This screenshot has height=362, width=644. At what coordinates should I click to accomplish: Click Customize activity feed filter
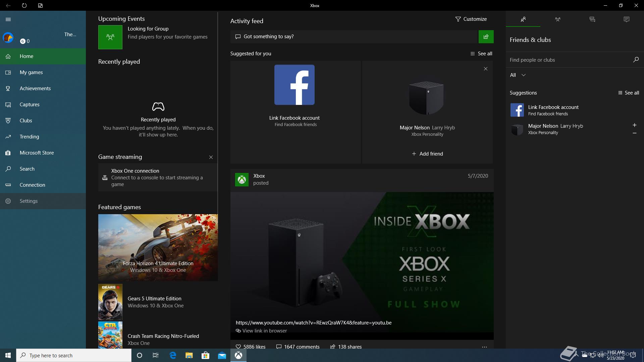(x=471, y=19)
